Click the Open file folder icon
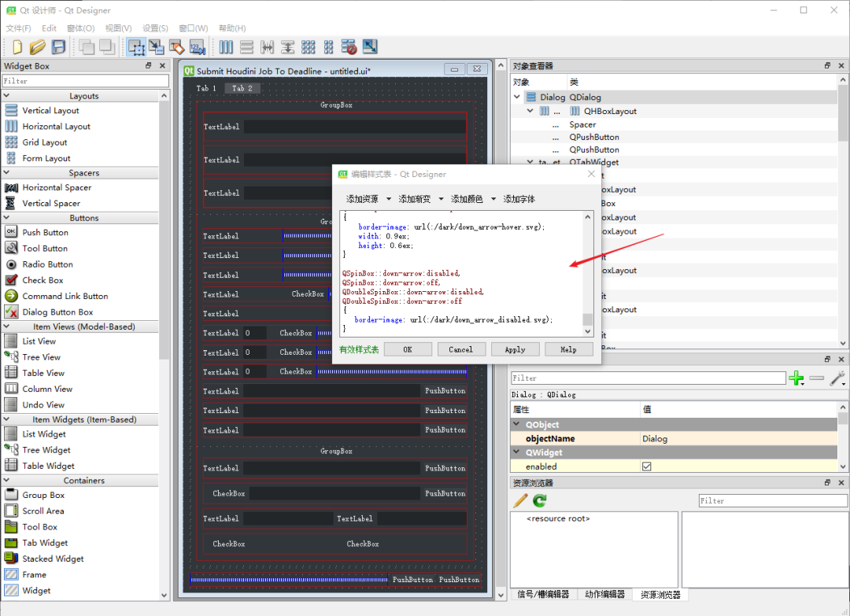The width and height of the screenshot is (850, 616). point(38,47)
